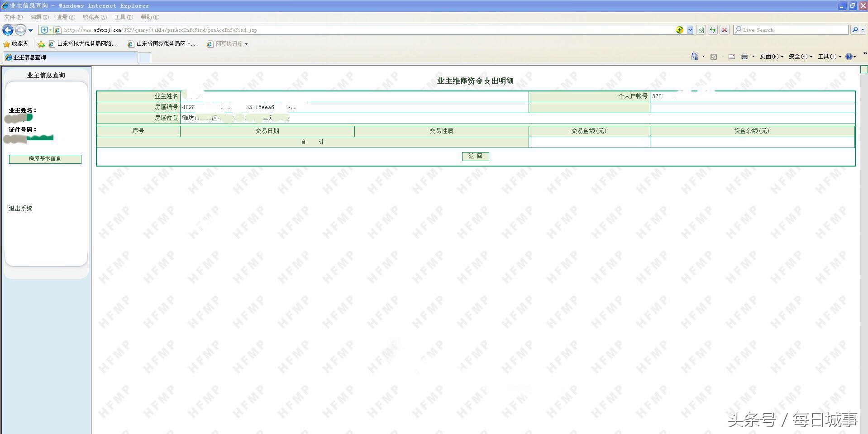Click the printer icon

click(744, 57)
